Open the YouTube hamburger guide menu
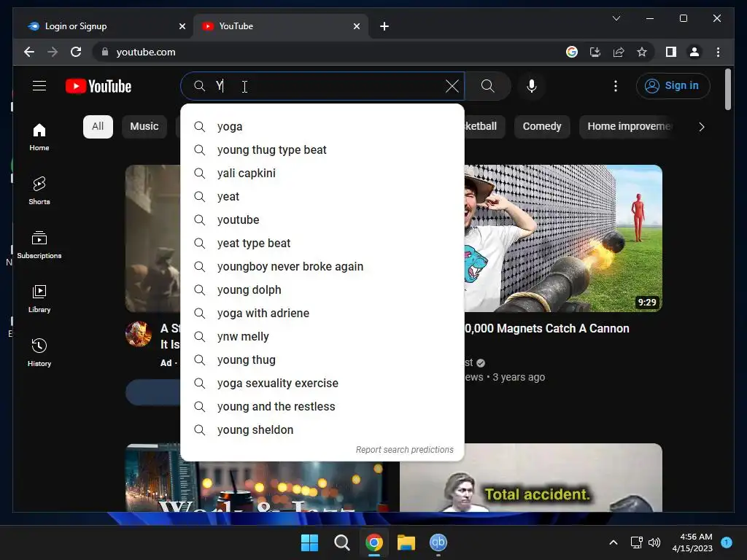 point(39,86)
